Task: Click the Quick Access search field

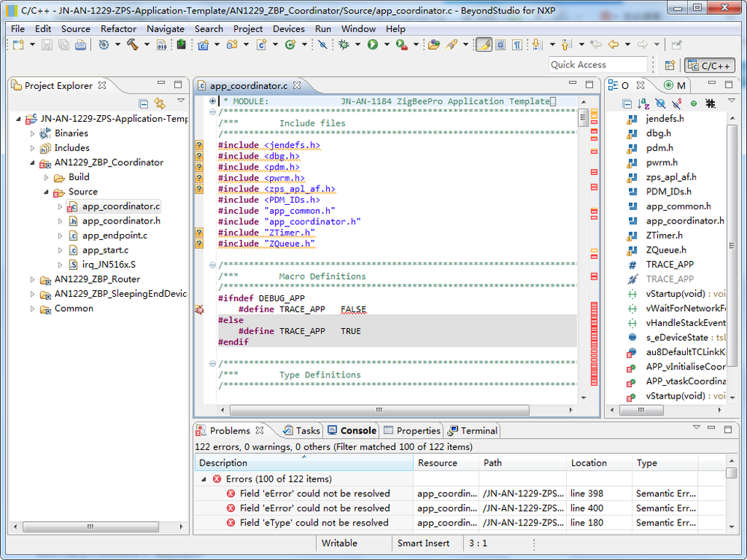Action: click(597, 65)
